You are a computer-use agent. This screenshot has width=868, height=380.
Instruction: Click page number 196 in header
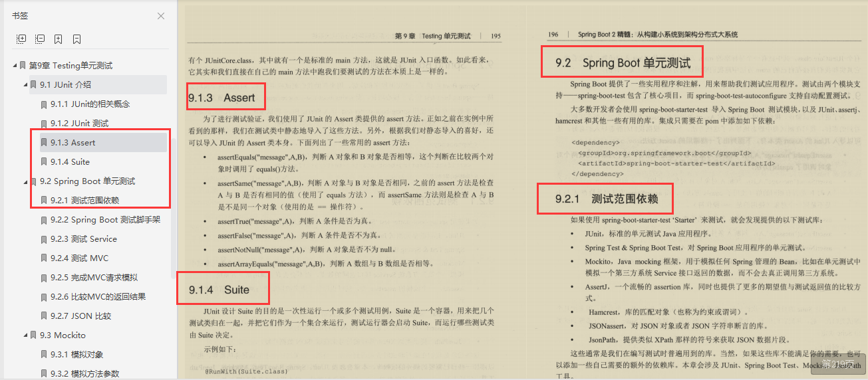[x=553, y=35]
